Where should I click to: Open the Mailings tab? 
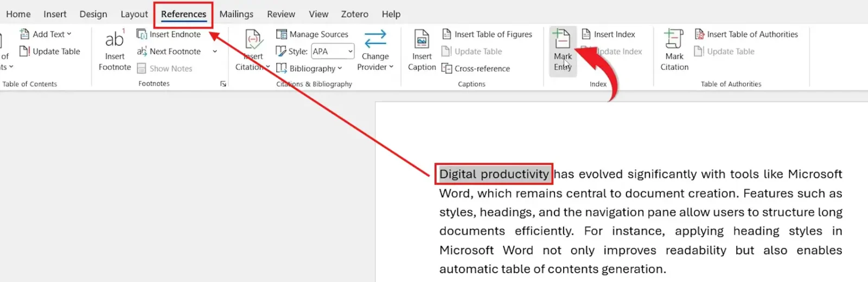tap(237, 14)
